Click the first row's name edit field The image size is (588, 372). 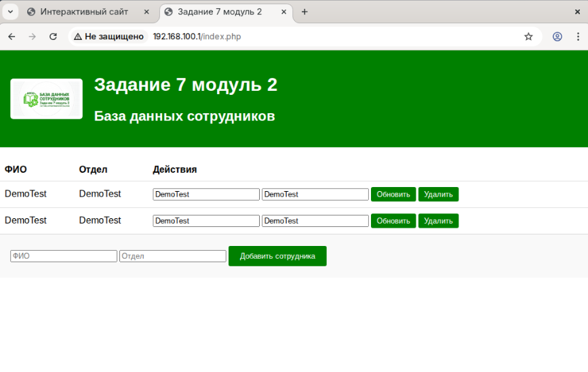click(x=206, y=194)
